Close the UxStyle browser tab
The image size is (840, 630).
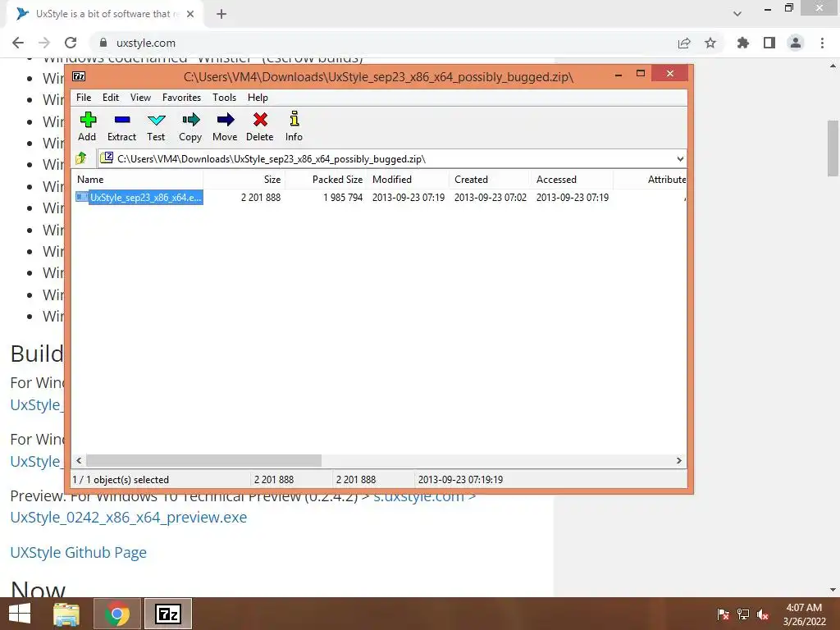(190, 14)
